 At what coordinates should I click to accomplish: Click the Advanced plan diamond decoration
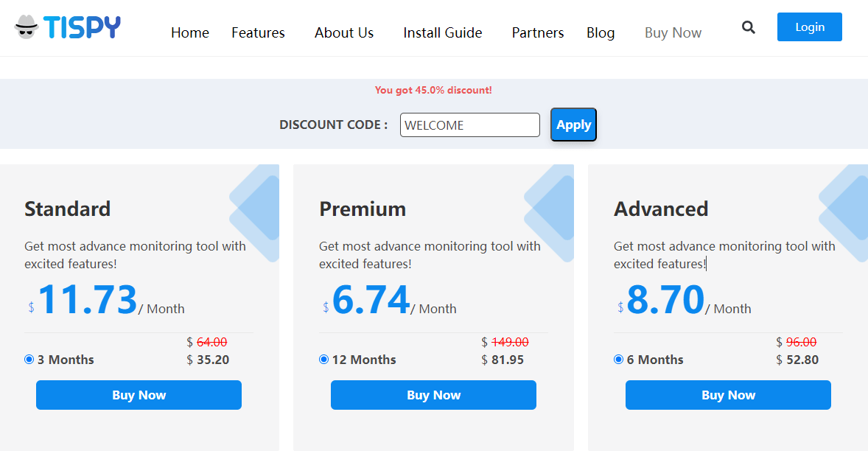844,211
